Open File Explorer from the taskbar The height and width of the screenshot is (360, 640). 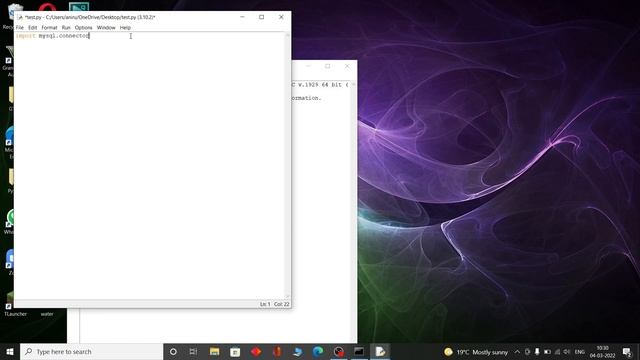click(x=214, y=351)
